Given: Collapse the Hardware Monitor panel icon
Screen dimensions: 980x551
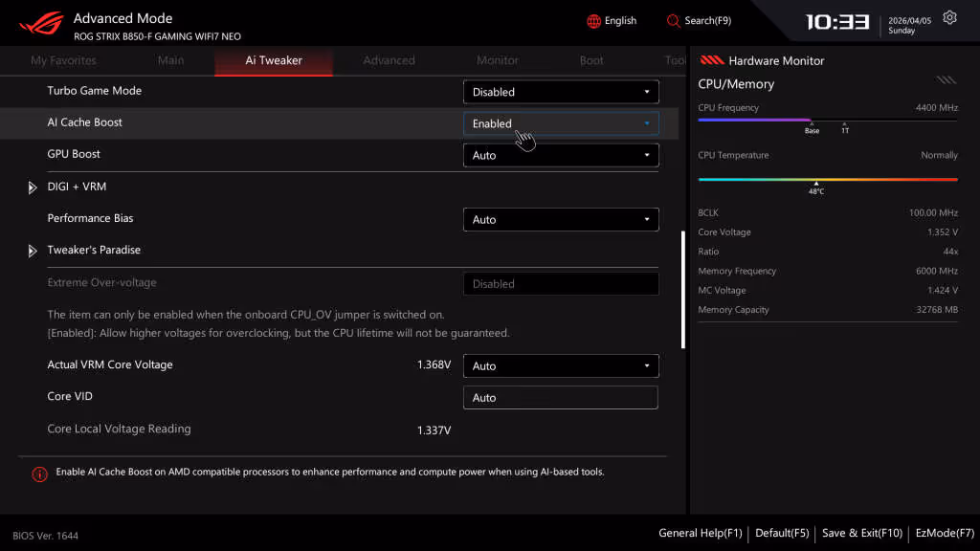Looking at the screenshot, I should click(x=946, y=81).
